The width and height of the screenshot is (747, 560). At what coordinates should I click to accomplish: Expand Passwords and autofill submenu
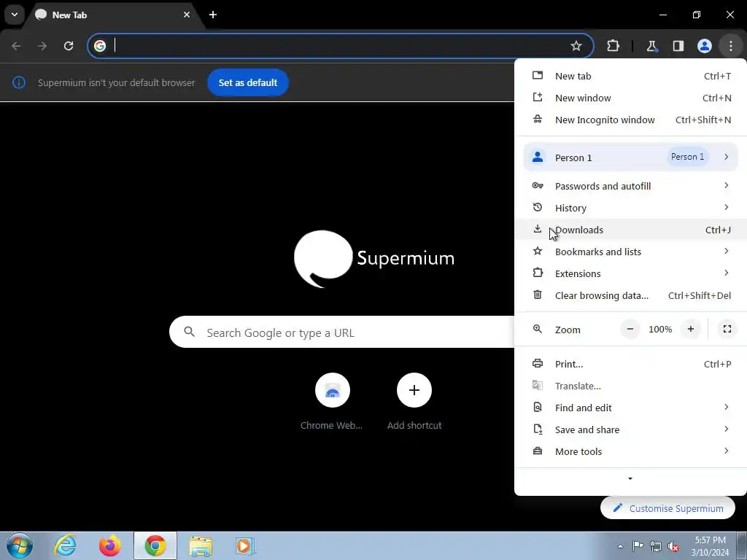pyautogui.click(x=631, y=186)
